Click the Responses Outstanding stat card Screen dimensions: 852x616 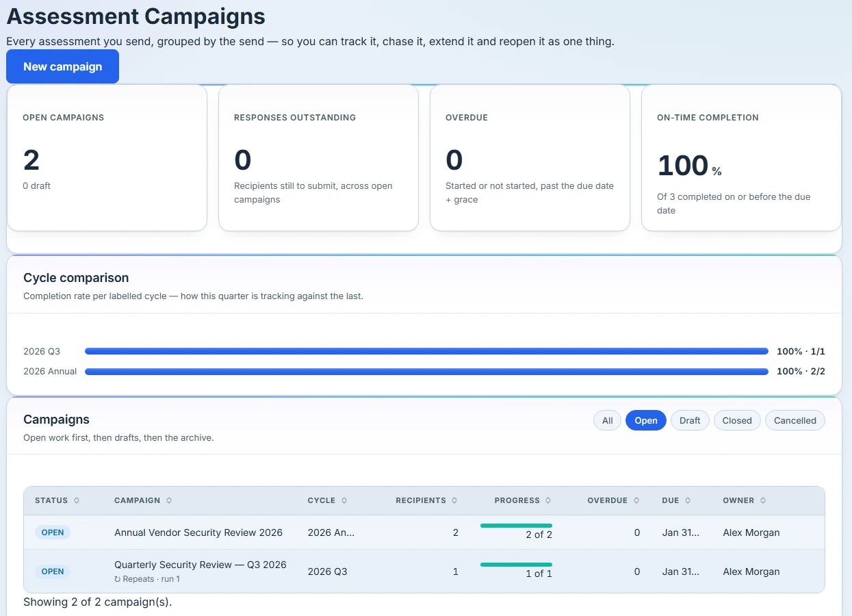tap(318, 157)
